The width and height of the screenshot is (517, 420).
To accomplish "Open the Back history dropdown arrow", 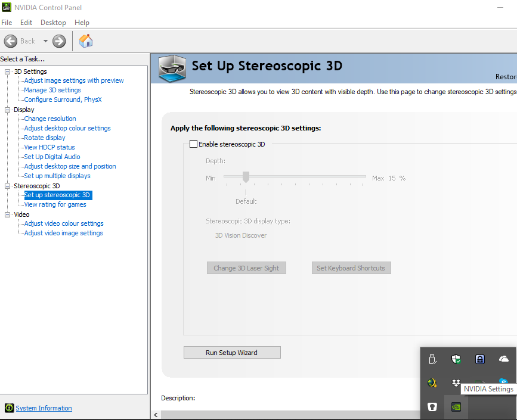I will [x=45, y=41].
